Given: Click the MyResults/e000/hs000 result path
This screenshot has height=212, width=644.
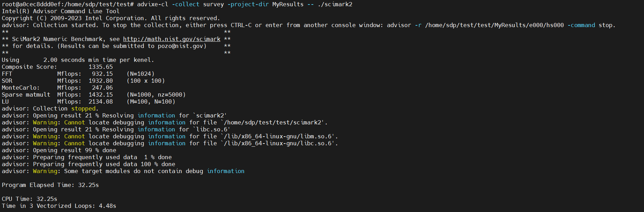Looking at the screenshot, I should pos(494,25).
